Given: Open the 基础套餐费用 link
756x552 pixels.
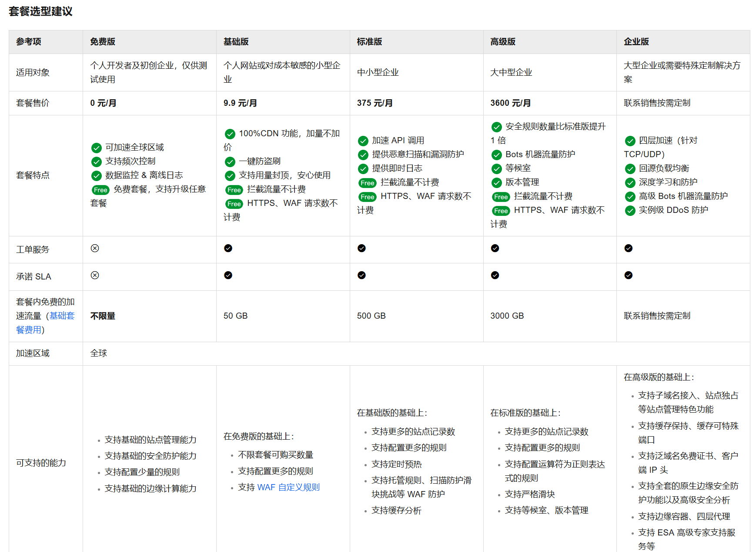Looking at the screenshot, I should point(62,316).
